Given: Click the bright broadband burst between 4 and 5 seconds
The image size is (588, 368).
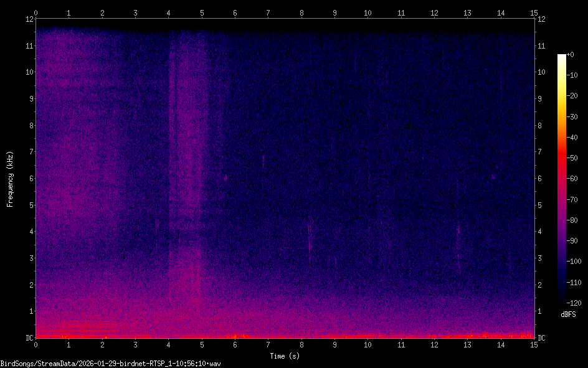Looking at the screenshot, I should point(187,187).
